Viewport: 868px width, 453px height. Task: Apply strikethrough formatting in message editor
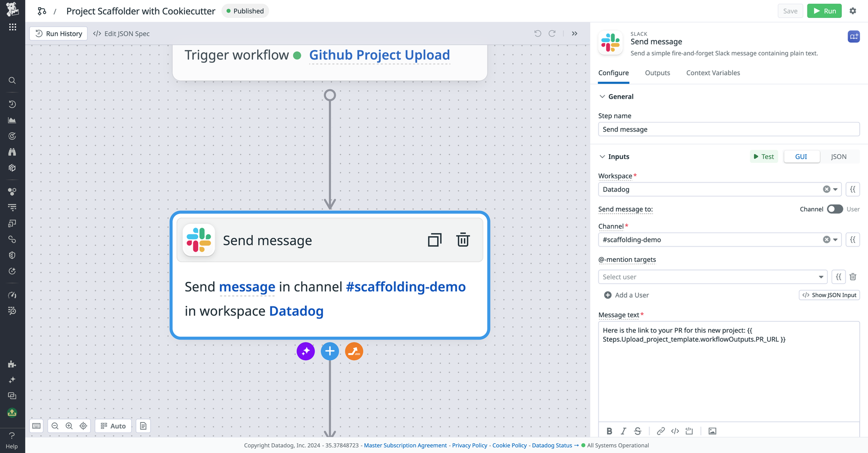tap(637, 431)
